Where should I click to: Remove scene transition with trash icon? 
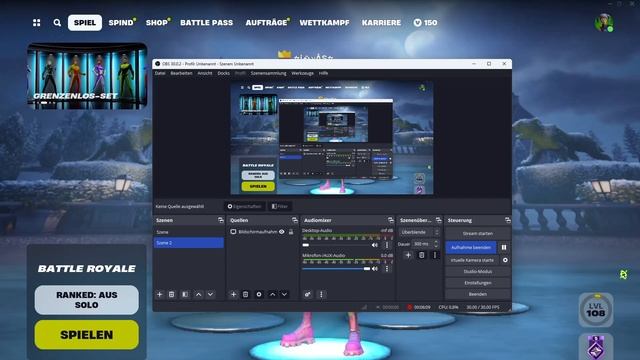click(x=422, y=255)
